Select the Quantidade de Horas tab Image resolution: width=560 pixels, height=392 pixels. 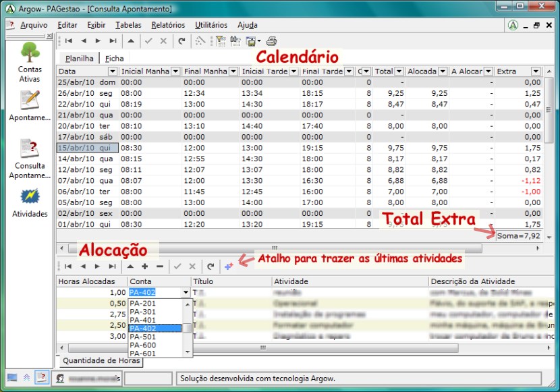click(x=101, y=360)
